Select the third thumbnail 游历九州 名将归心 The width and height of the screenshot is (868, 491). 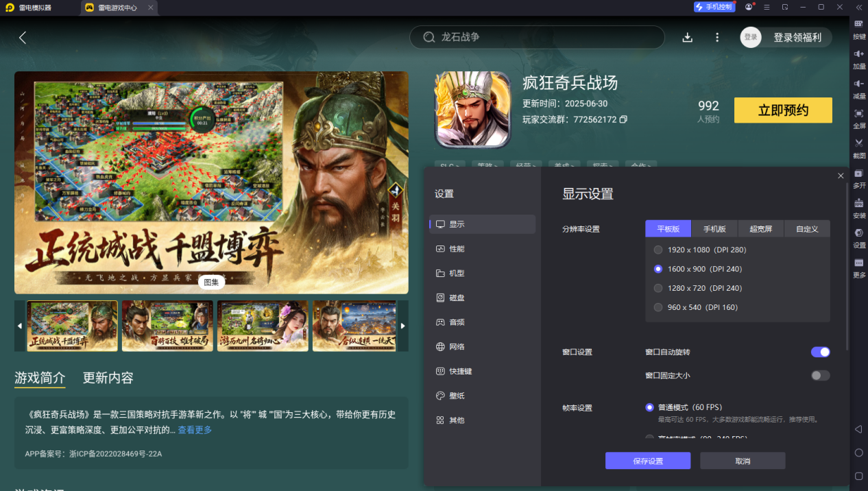[263, 326]
